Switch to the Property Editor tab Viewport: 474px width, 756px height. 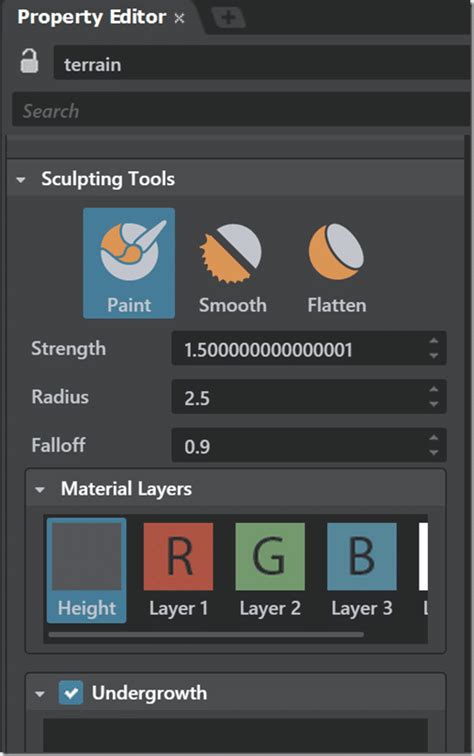[92, 17]
